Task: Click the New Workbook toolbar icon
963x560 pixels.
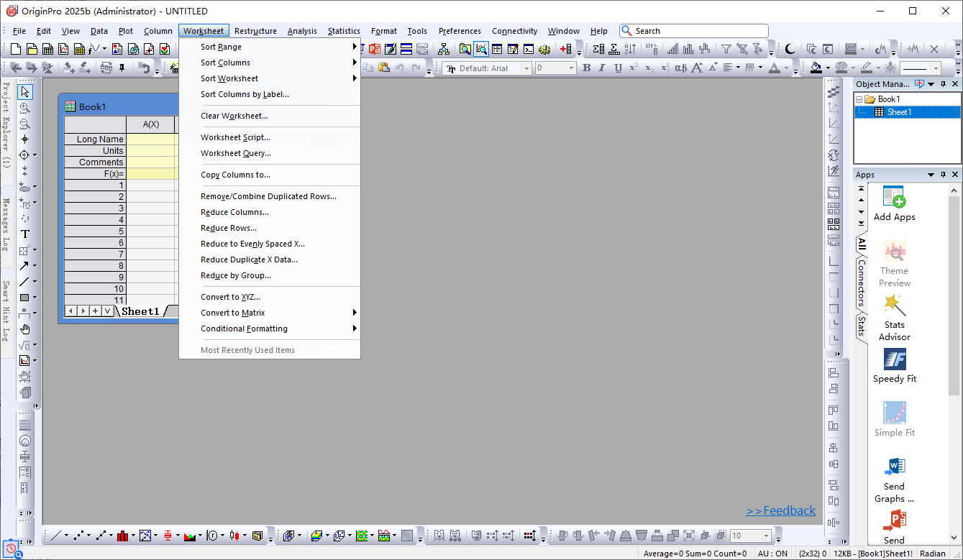Action: pos(47,49)
